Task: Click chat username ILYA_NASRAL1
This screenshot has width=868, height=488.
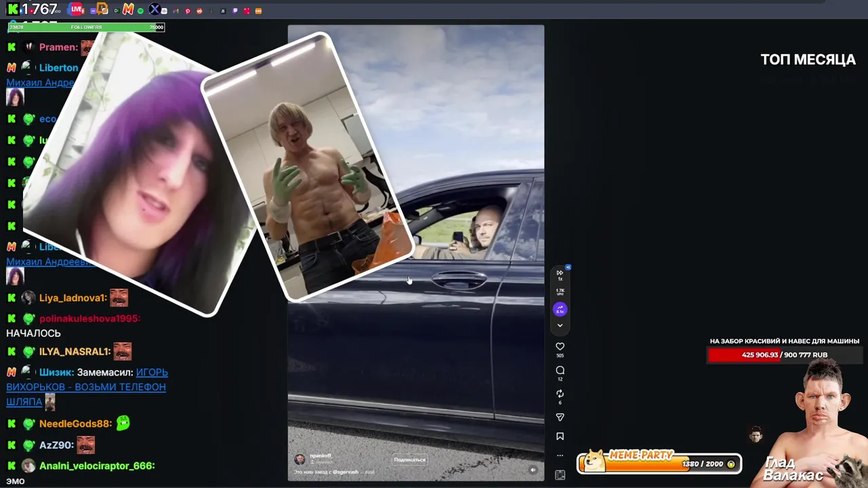Action: 75,351
